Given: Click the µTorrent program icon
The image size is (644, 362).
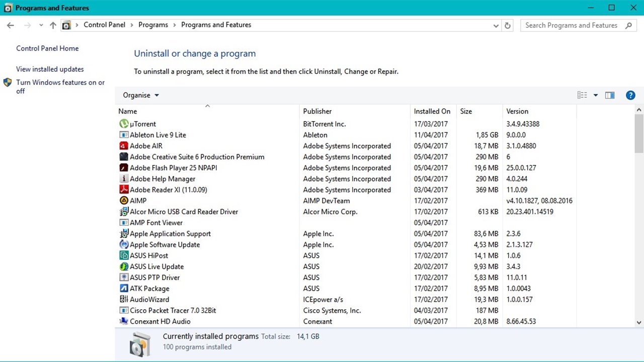Looking at the screenshot, I should (x=124, y=124).
